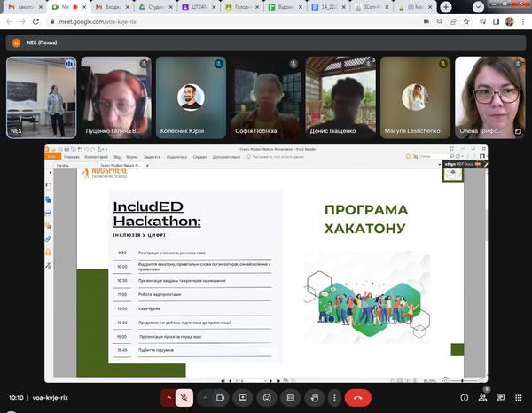Click the NES (Показ) presentation label
The image size is (532, 413).
(40, 42)
